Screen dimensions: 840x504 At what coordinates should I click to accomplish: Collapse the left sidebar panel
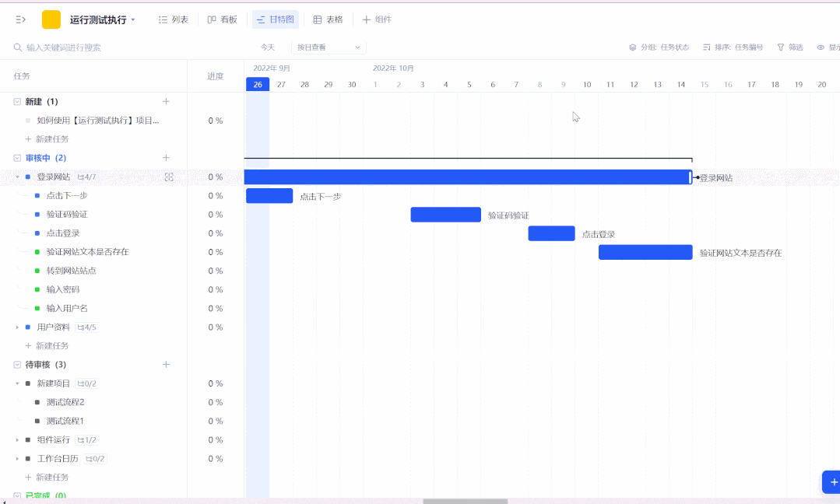pyautogui.click(x=19, y=19)
